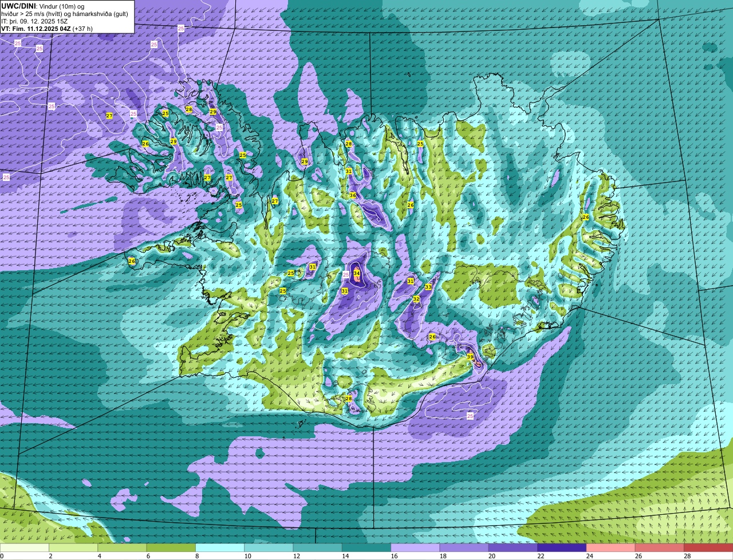Screen dimensions: 733x560
Task: Click the legend swatch between 10 and 12
Action: [x=269, y=547]
